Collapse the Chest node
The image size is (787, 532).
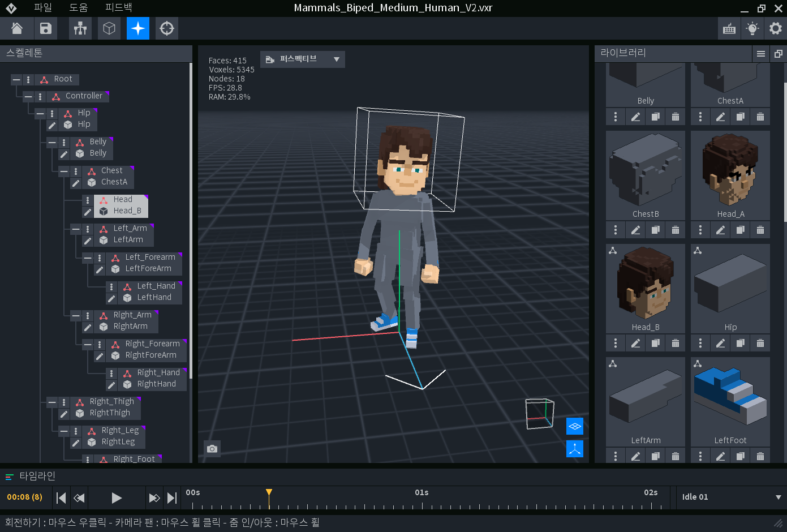tap(64, 171)
